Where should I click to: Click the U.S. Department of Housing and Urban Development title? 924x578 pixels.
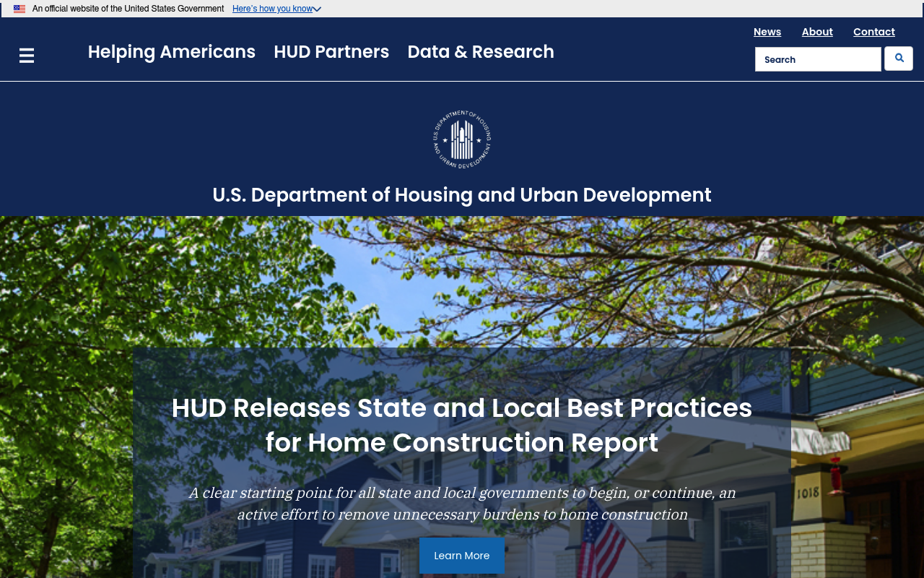(462, 195)
